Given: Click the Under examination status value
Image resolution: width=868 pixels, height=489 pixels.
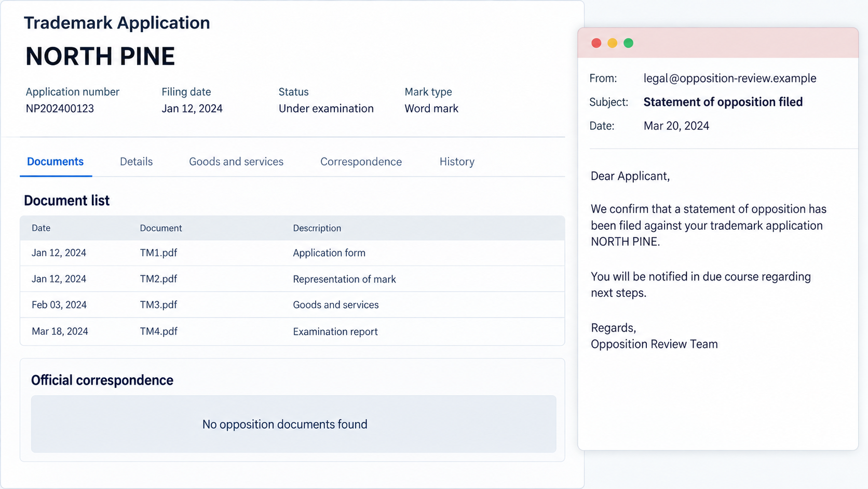Looking at the screenshot, I should (x=326, y=109).
